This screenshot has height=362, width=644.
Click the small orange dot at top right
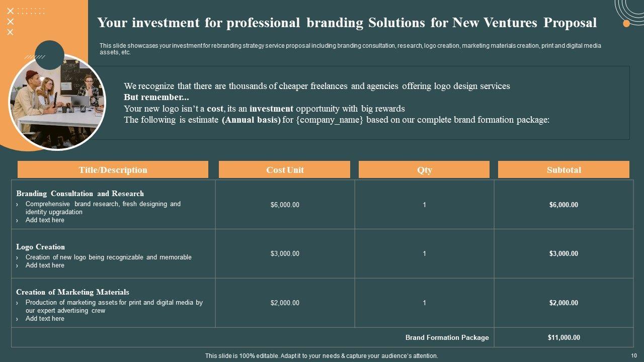pos(626,23)
